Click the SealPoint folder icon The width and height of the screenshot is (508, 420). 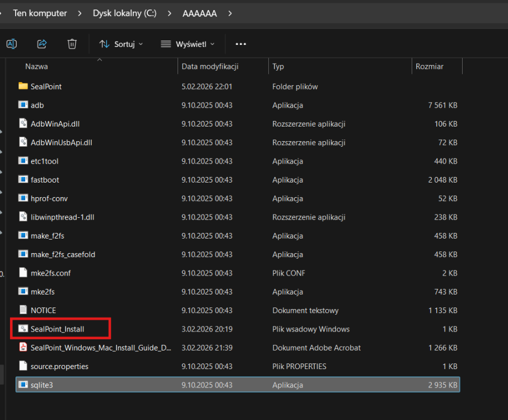[x=23, y=86]
